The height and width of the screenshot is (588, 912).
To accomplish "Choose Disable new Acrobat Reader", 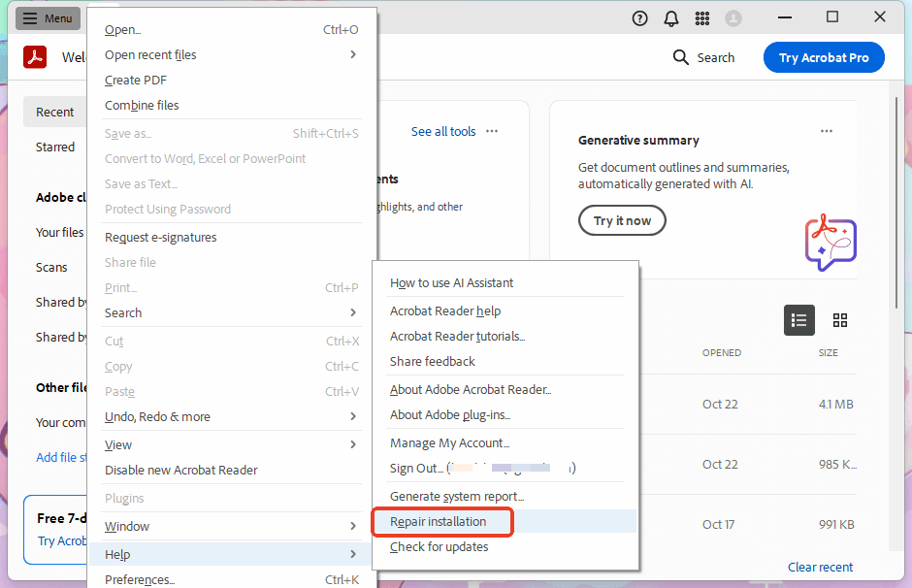I will point(232,470).
